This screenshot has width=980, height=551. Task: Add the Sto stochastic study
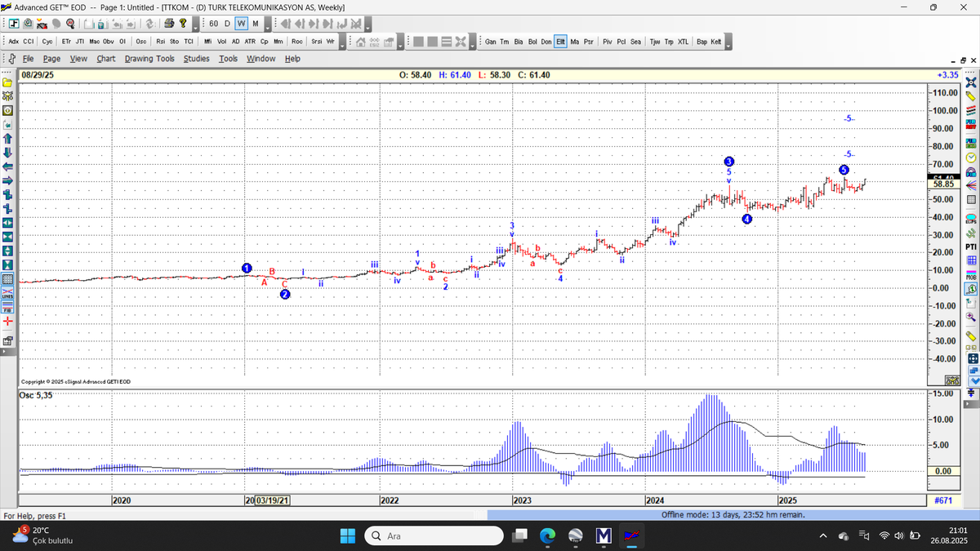[x=174, y=40]
